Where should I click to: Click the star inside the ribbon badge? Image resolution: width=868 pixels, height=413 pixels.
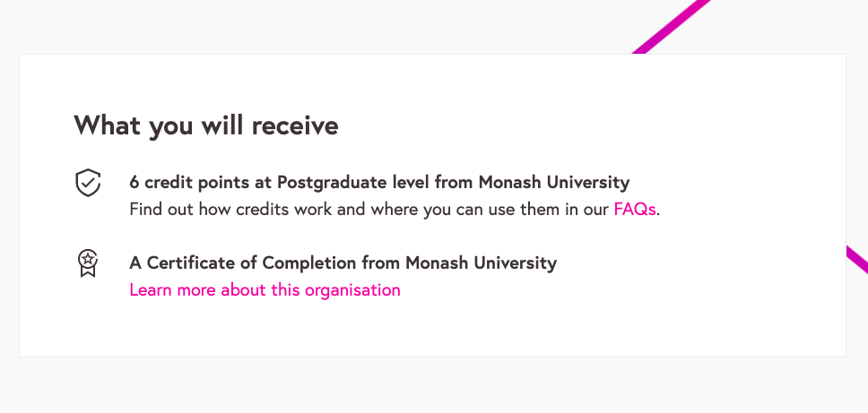(87, 260)
